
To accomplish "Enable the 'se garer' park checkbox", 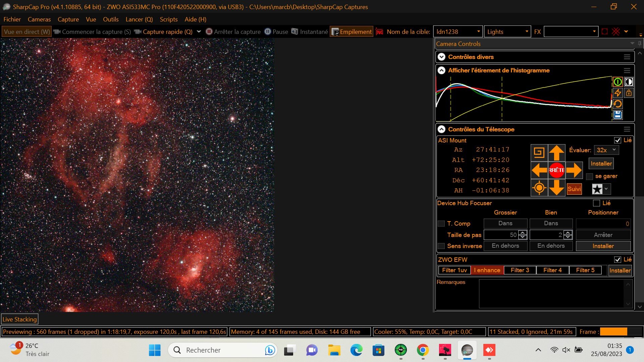I will (x=589, y=176).
